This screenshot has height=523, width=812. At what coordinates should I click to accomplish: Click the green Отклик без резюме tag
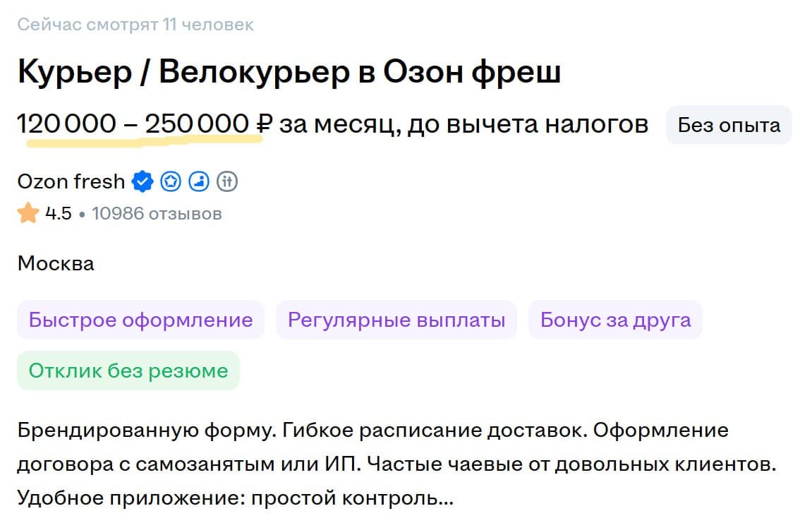[x=128, y=371]
